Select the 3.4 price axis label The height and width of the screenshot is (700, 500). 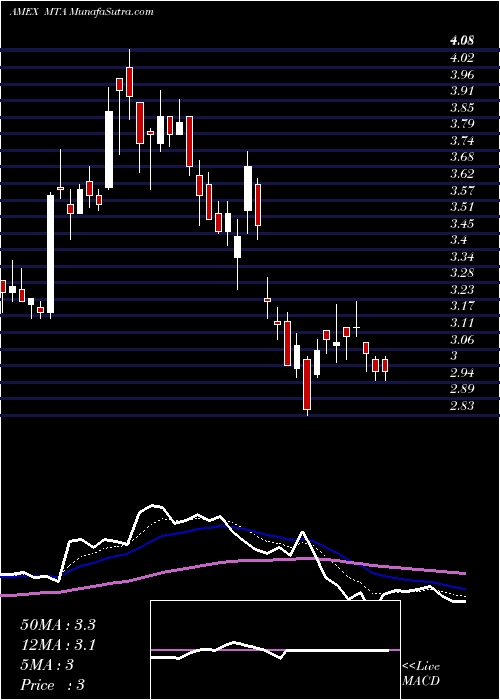tap(459, 241)
